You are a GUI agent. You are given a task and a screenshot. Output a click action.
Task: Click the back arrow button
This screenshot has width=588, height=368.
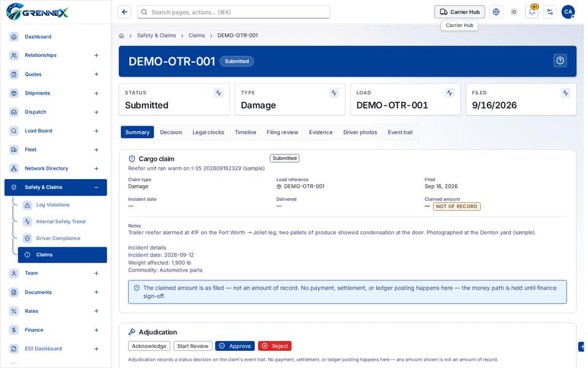pos(124,12)
